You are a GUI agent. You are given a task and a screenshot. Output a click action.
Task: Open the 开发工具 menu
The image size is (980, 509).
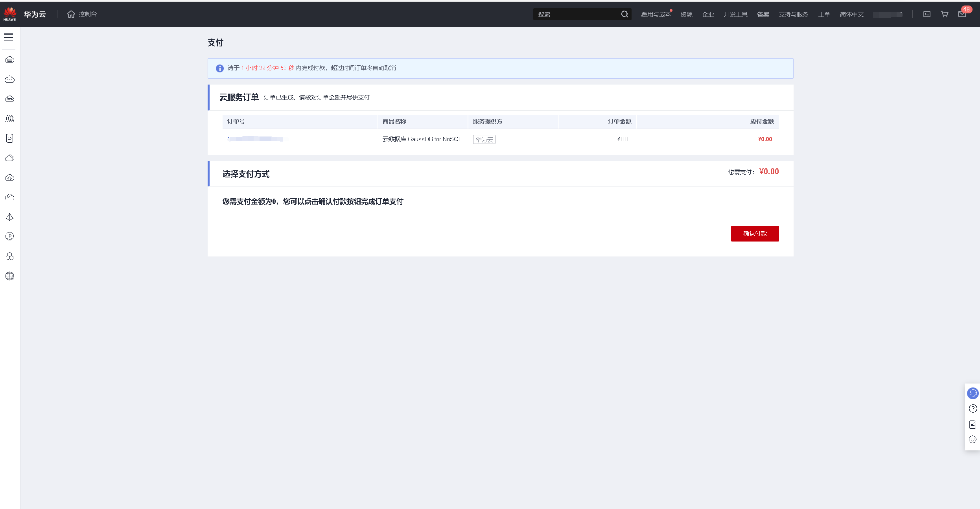[x=735, y=15]
